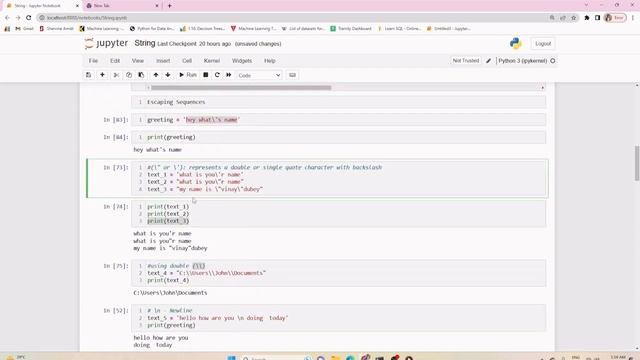Click the text_4 path line in cell In [75]
The height and width of the screenshot is (360, 640).
[207, 273]
